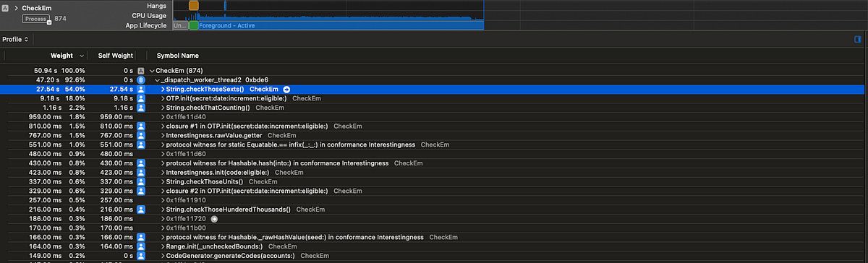Click the user icon on the selected String.checkThoseSexts() row

[141, 89]
